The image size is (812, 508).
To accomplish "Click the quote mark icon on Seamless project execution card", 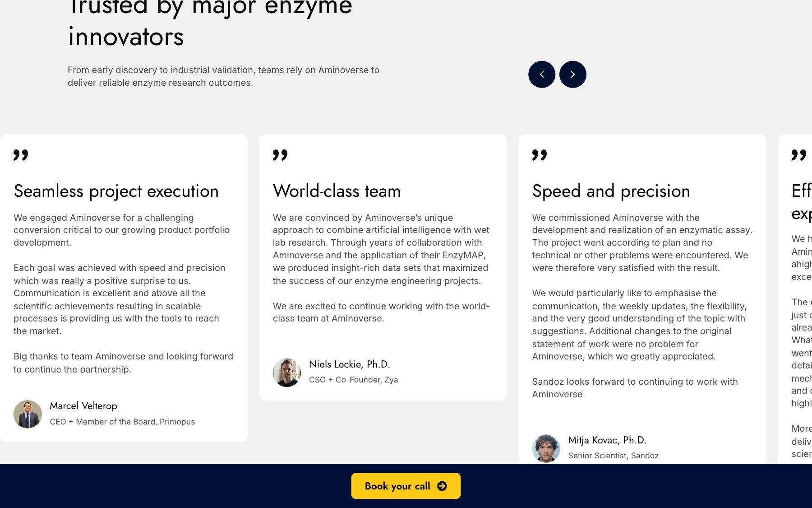I will tap(21, 155).
